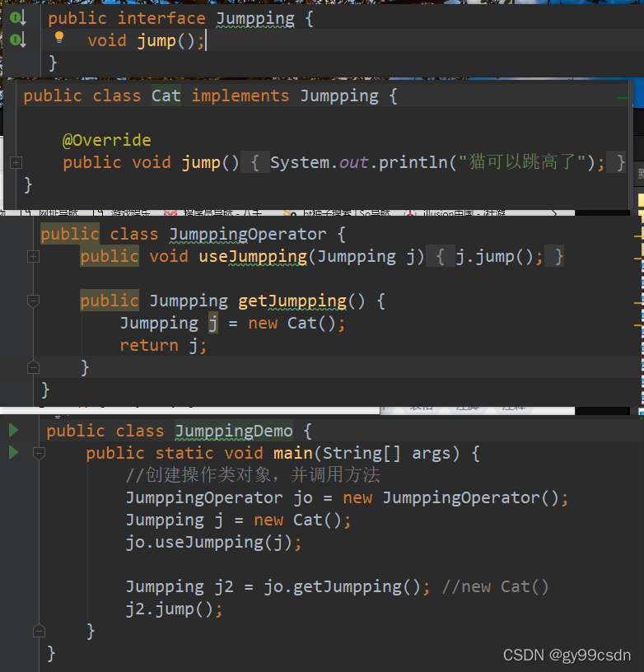This screenshot has width=644, height=672.
Task: Click the yellow lightbulb quick-fix icon
Action: point(59,38)
